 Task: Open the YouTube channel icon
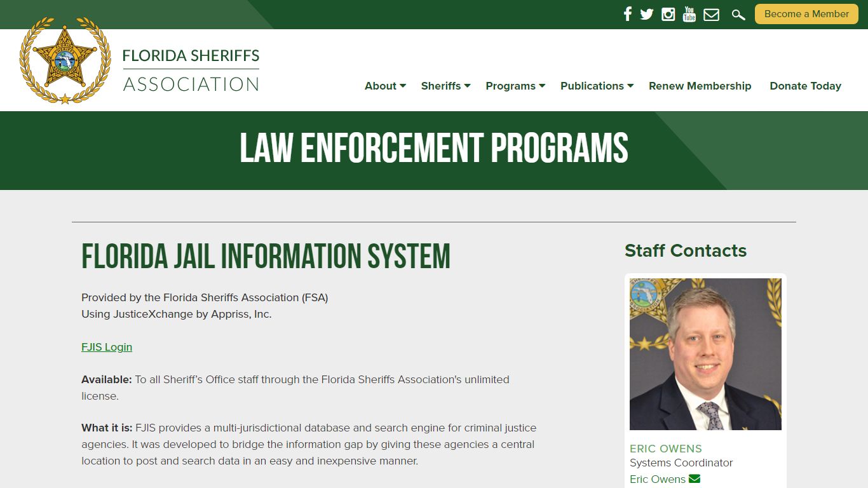(689, 14)
